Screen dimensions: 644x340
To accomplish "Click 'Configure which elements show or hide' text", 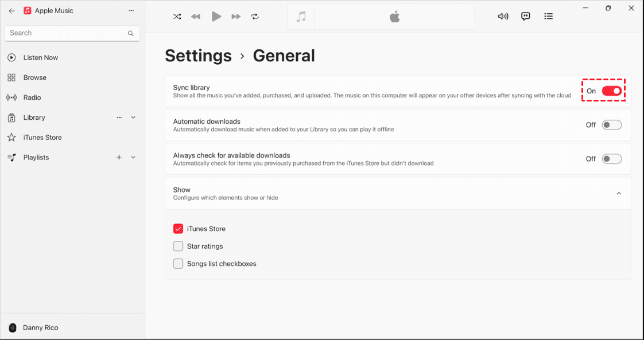I will tap(226, 198).
